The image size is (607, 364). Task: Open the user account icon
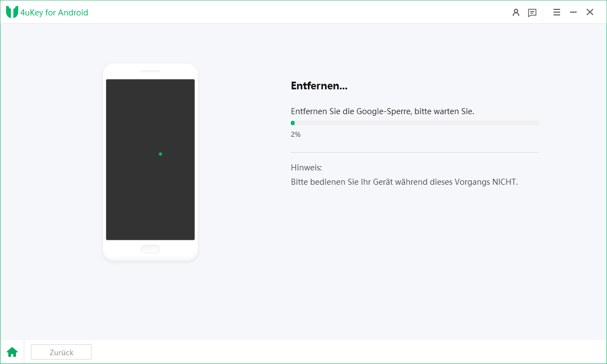click(516, 12)
